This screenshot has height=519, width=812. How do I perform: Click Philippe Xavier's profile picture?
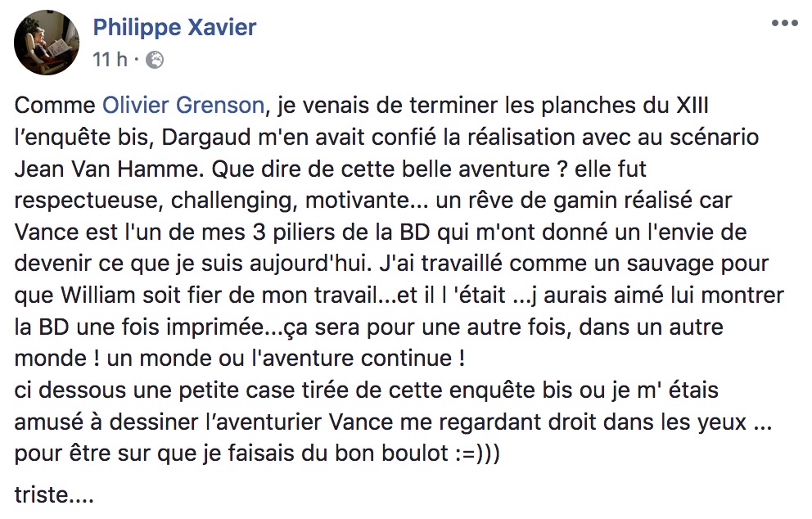coord(47,43)
